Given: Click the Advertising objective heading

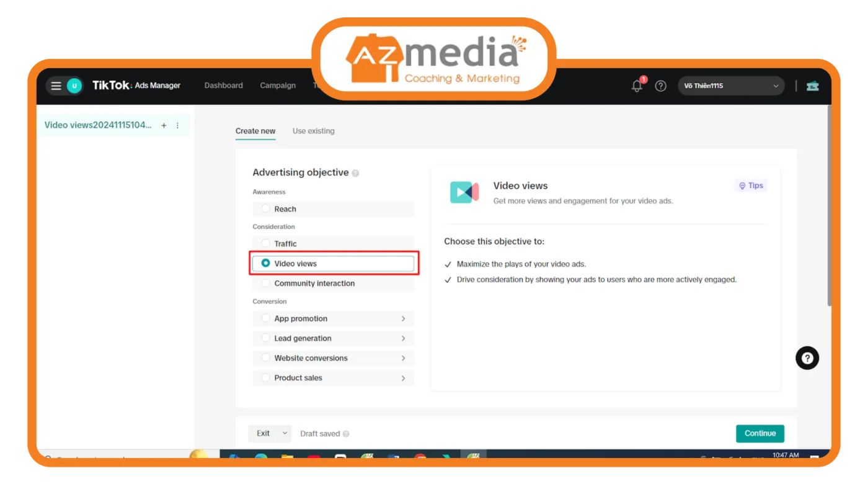Looking at the screenshot, I should pos(301,173).
